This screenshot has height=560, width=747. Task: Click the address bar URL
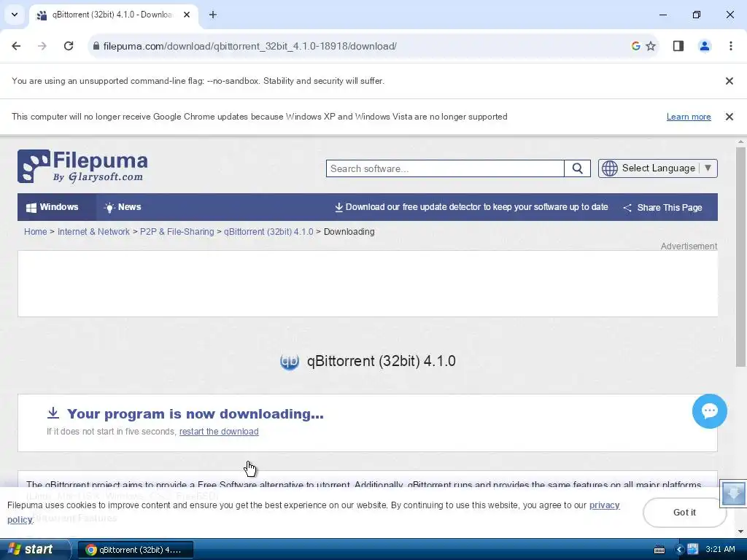249,46
